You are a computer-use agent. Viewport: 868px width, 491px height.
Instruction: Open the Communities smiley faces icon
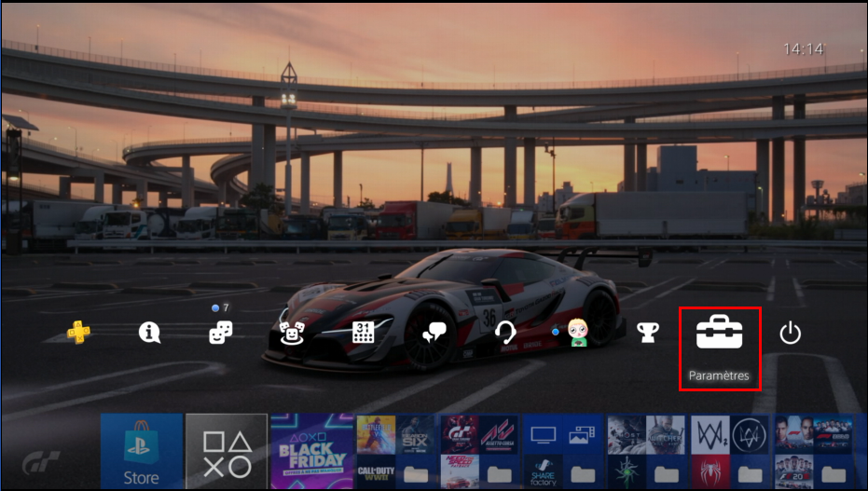pyautogui.click(x=292, y=333)
